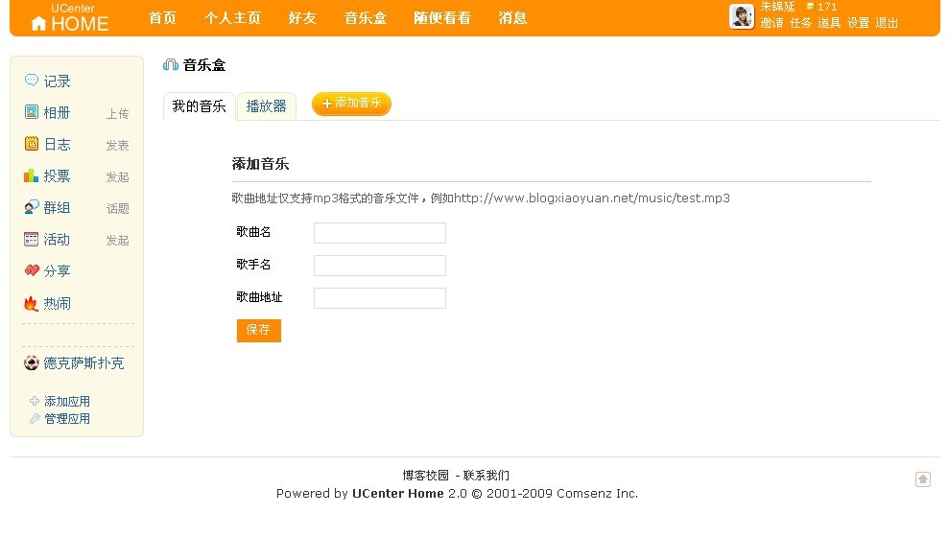Open 消息 in top navigation
Screen dimensions: 949x560
coord(512,18)
